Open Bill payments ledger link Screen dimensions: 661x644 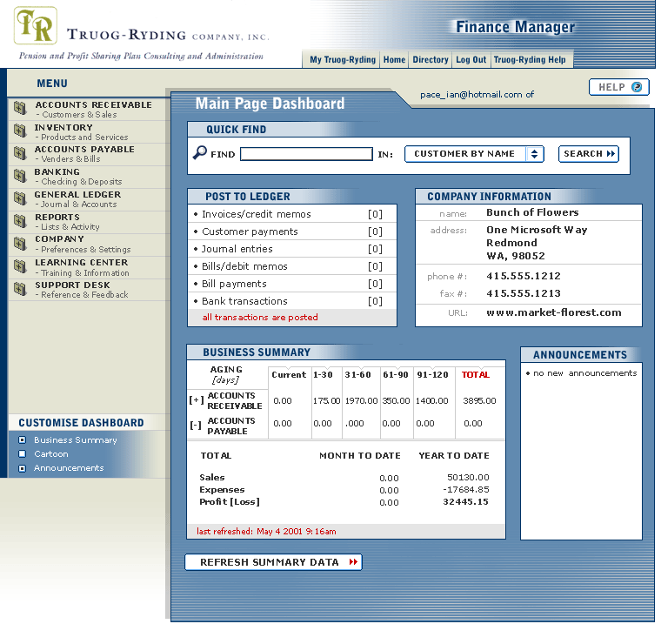(234, 284)
